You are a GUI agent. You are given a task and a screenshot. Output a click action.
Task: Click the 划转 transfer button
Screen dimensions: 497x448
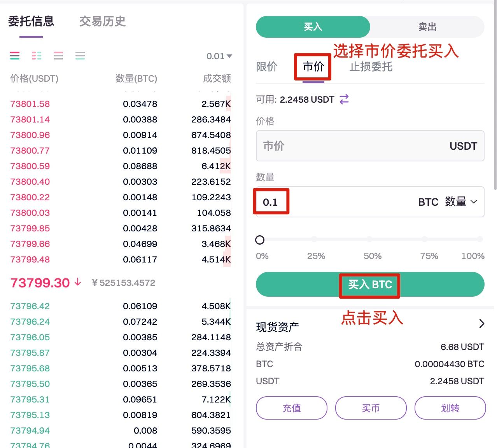pos(450,408)
